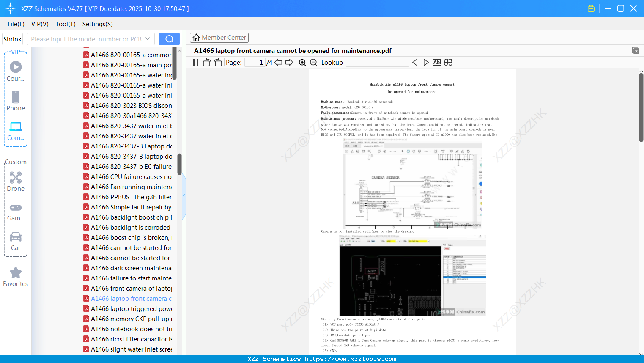Select the Computer category in sidebar

coord(16,131)
